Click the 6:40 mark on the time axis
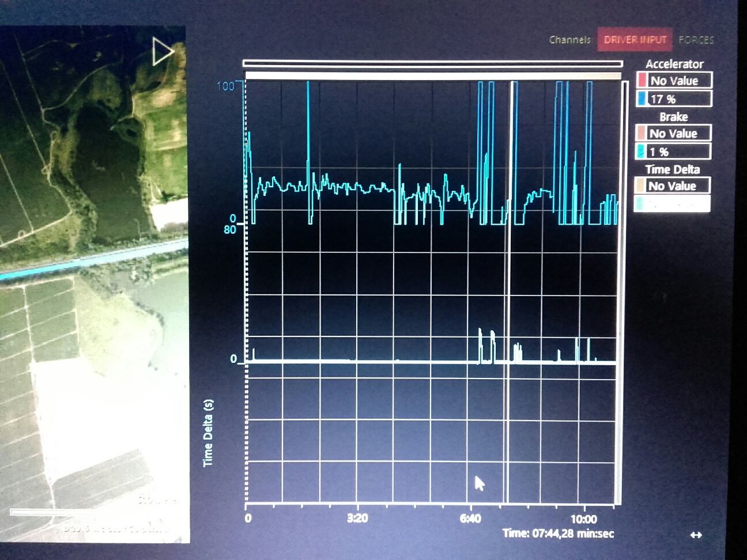 click(x=470, y=517)
